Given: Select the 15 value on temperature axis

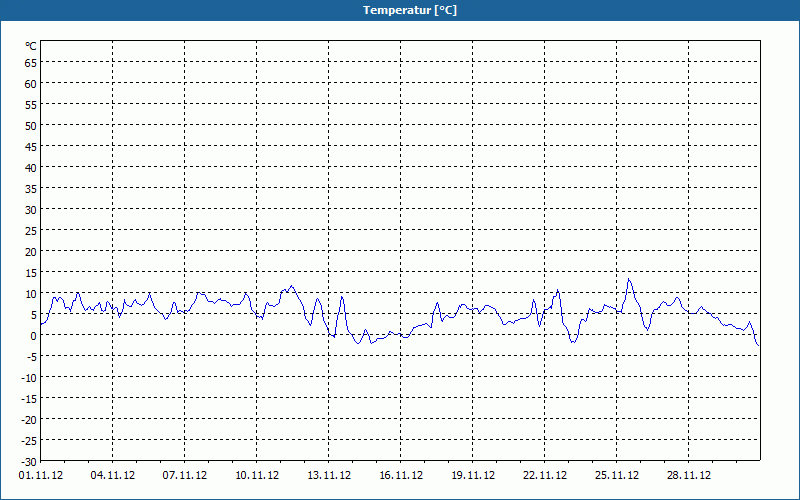Looking at the screenshot, I should 31,272.
